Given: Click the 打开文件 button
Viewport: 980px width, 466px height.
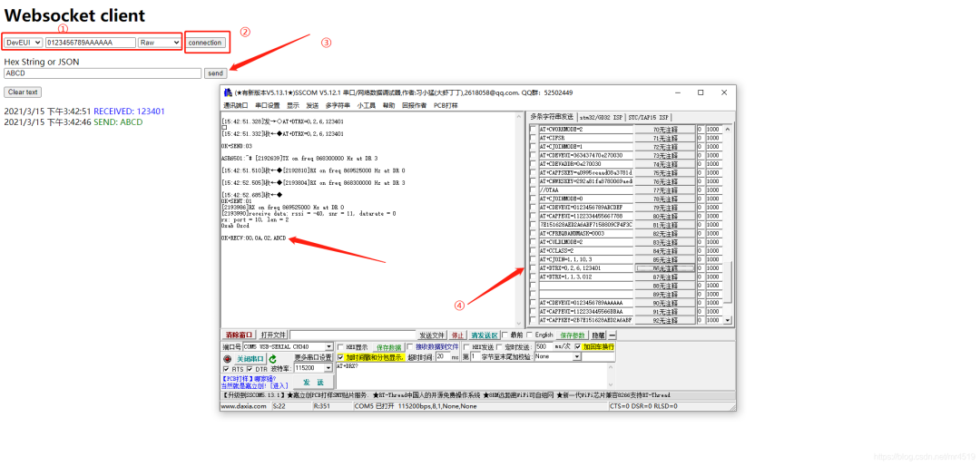Looking at the screenshot, I should click(274, 335).
